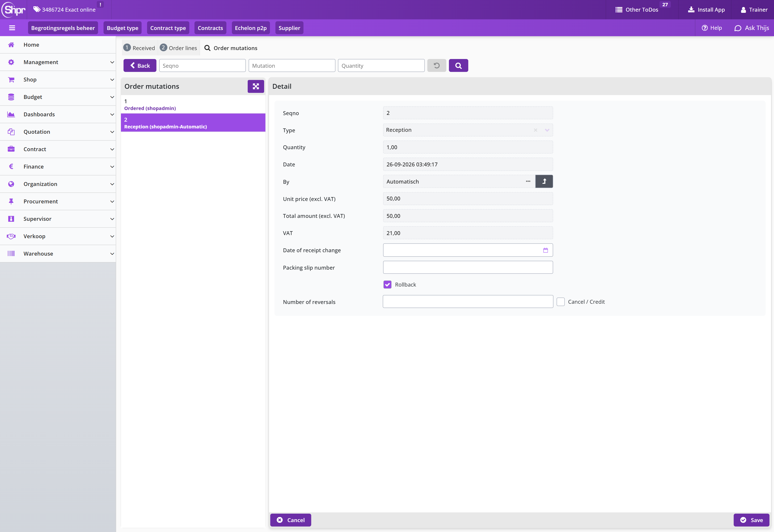Image resolution: width=774 pixels, height=532 pixels.
Task: Open the calendar picker for receipt change date
Action: point(545,250)
